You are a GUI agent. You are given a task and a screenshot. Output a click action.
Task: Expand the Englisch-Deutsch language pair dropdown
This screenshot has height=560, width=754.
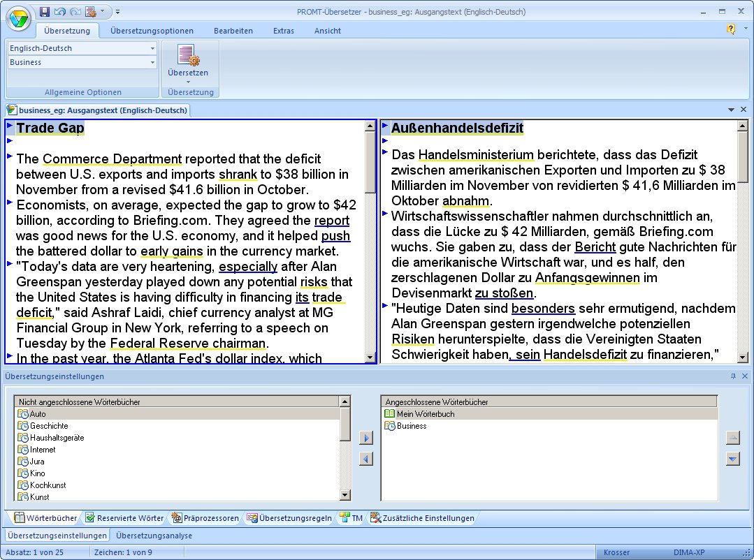pos(152,49)
